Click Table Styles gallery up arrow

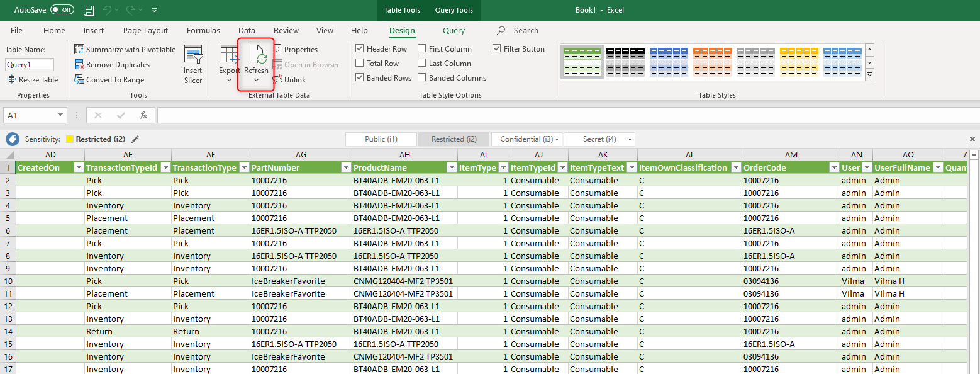pyautogui.click(x=869, y=50)
